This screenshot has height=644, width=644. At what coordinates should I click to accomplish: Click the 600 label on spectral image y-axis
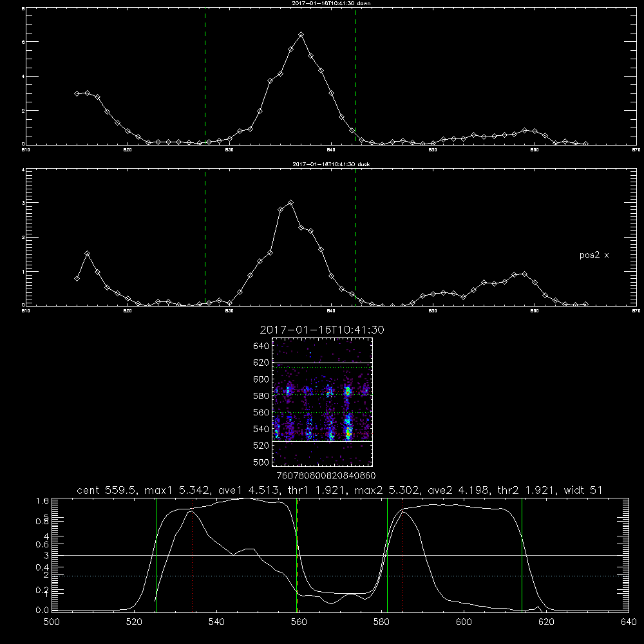[261, 379]
